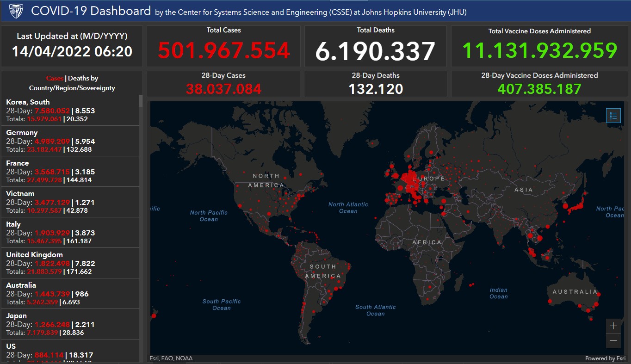This screenshot has height=364, width=631.
Task: Zoom out on the map with minus button
Action: (x=613, y=341)
